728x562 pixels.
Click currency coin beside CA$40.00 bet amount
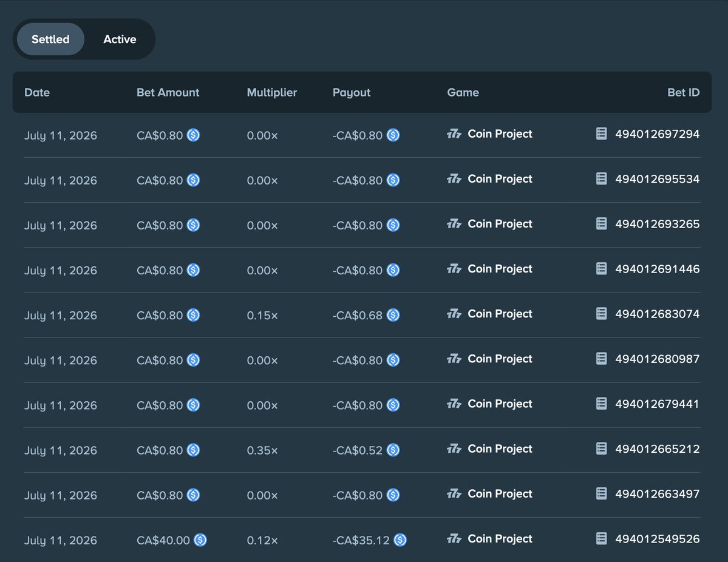[x=200, y=540]
